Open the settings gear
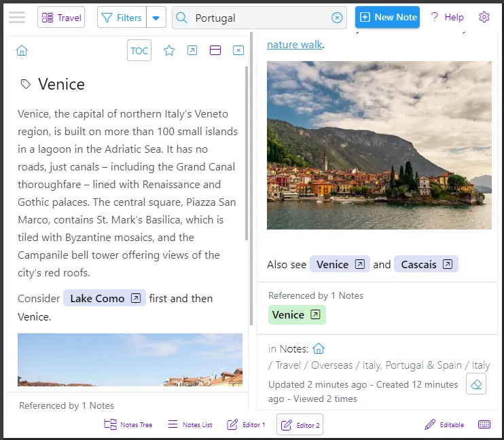This screenshot has width=504, height=440. 484,18
